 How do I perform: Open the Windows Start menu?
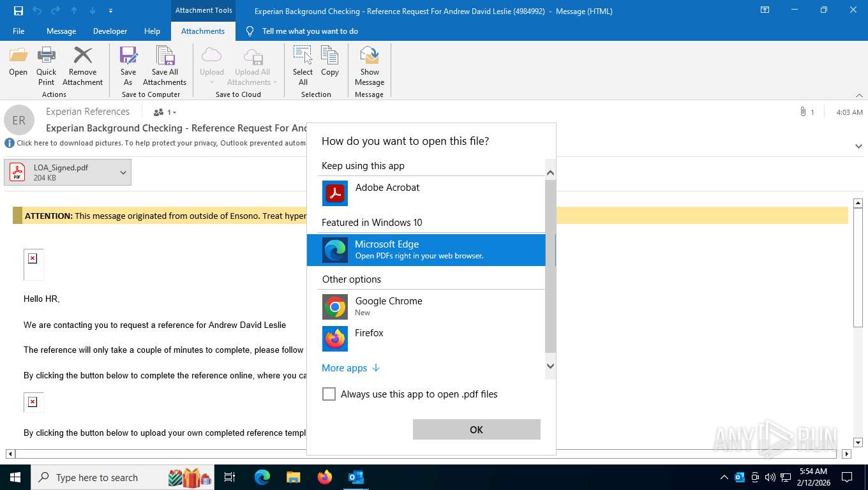[x=15, y=477]
